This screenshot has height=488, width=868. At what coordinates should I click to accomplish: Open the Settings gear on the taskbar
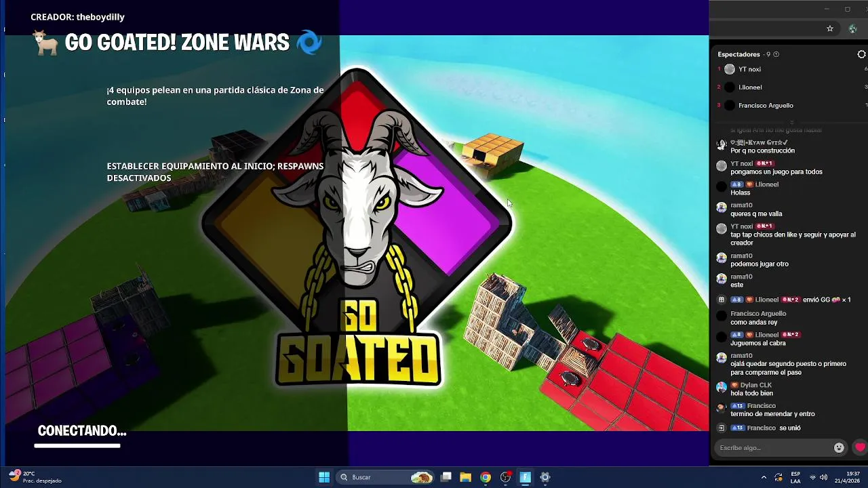[x=545, y=477]
